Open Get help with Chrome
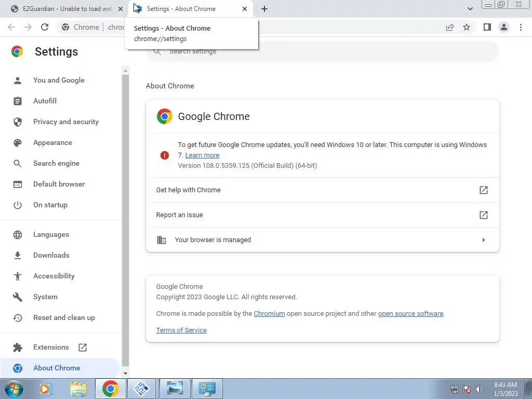Viewport: 532px width, 399px height. [322, 190]
